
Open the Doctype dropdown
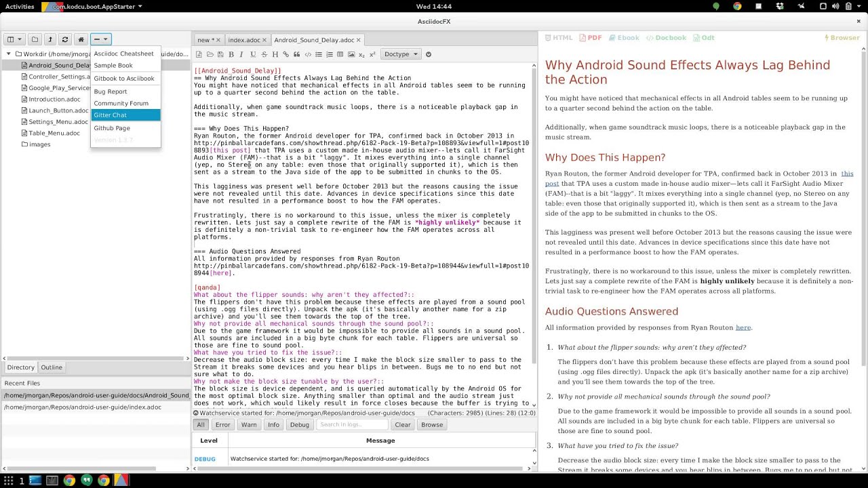tap(400, 54)
